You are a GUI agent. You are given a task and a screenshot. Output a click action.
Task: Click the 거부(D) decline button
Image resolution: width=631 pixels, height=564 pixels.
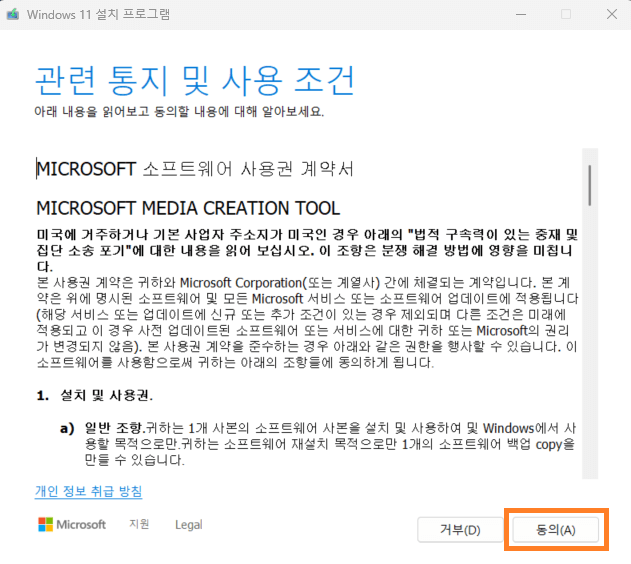coord(460,530)
